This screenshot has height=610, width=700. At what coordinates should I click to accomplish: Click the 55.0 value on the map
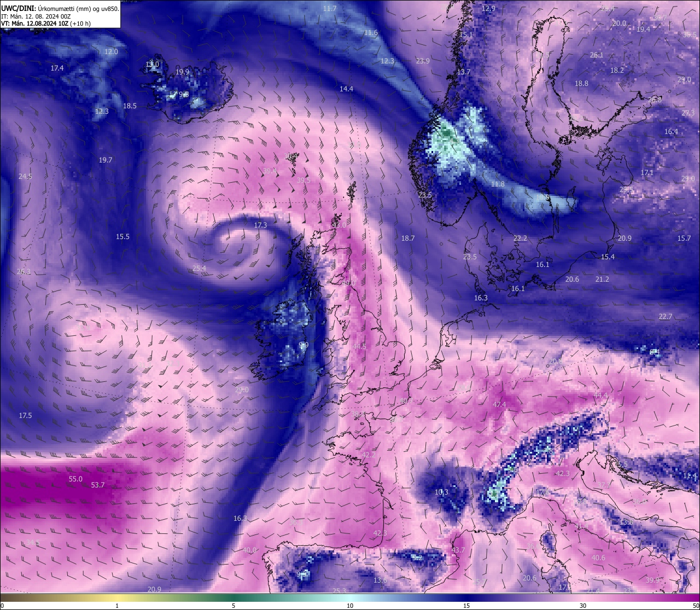[x=75, y=479]
